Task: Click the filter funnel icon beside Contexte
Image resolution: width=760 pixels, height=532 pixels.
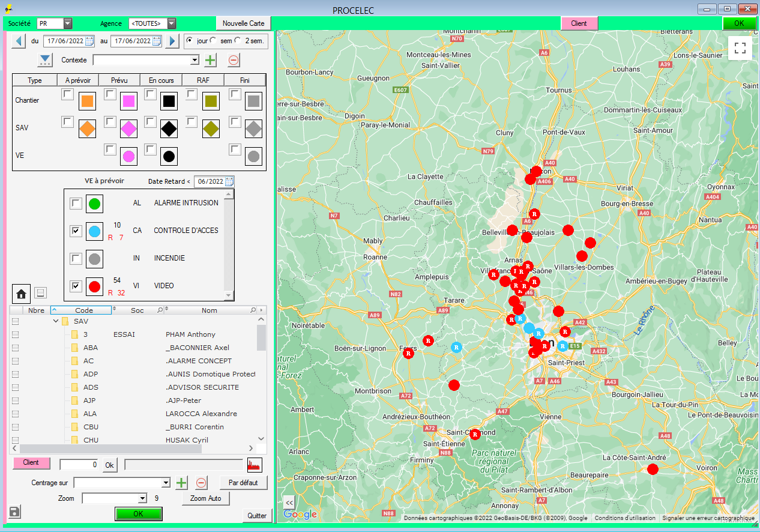Action: (x=44, y=60)
